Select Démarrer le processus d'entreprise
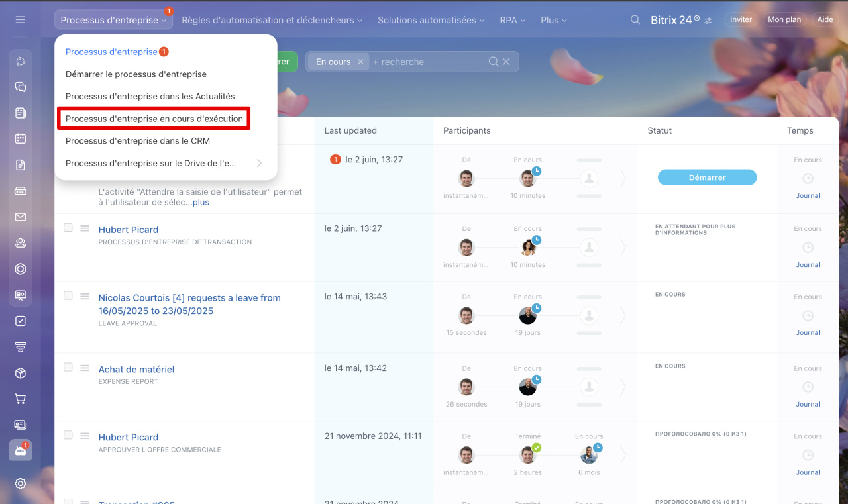 (x=136, y=74)
